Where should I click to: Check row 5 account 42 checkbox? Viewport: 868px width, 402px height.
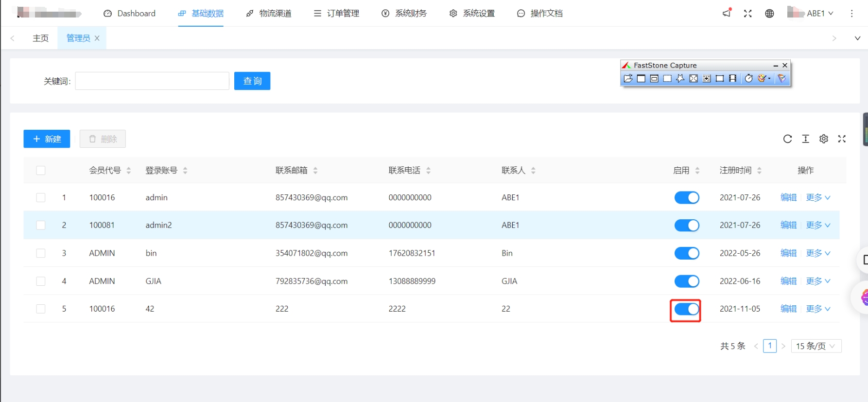(41, 309)
